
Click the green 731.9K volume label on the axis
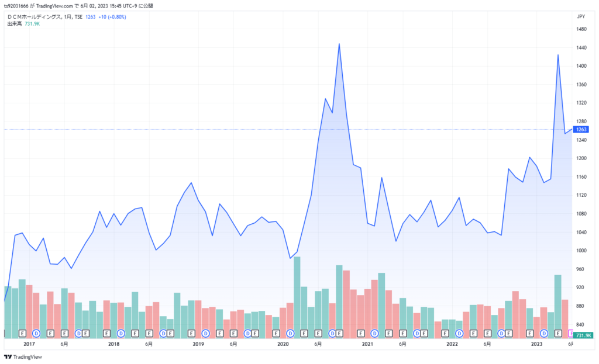[584, 335]
